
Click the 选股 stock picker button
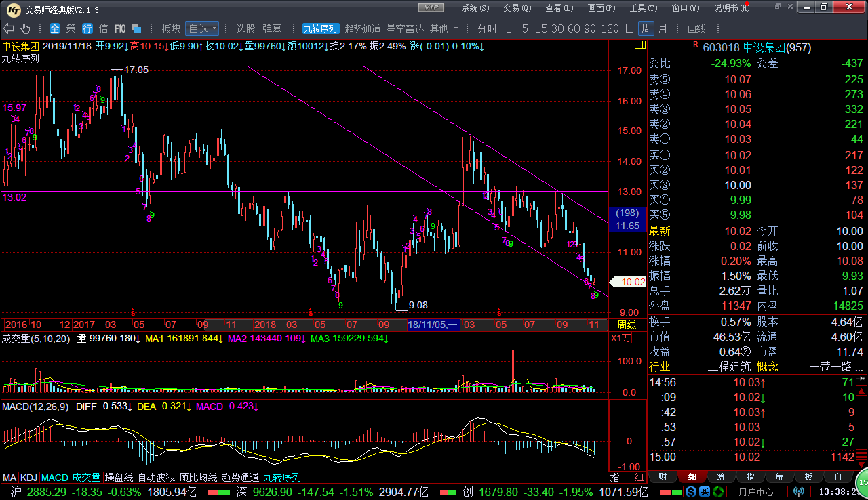point(245,28)
